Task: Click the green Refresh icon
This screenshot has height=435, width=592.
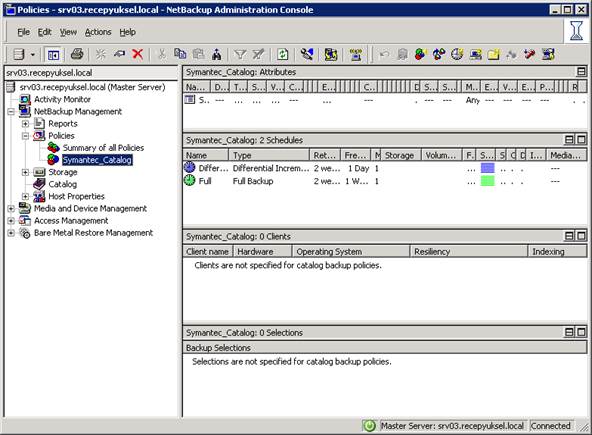Action: (282, 54)
